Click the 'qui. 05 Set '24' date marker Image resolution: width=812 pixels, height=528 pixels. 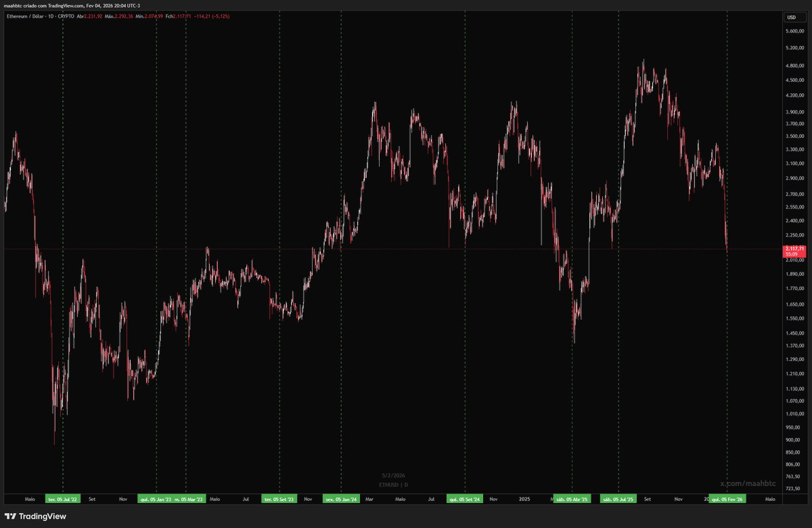[x=465, y=499]
